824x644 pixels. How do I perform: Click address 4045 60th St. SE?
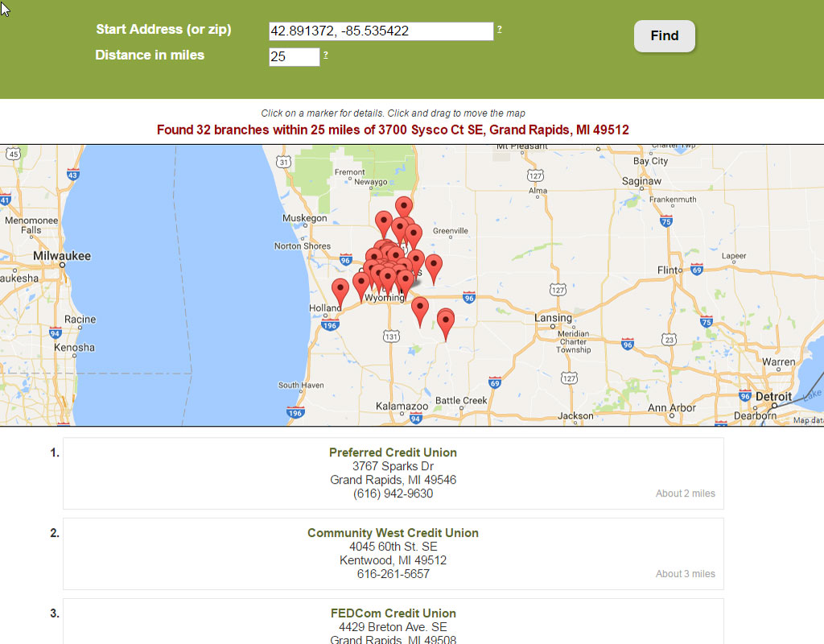tap(393, 547)
